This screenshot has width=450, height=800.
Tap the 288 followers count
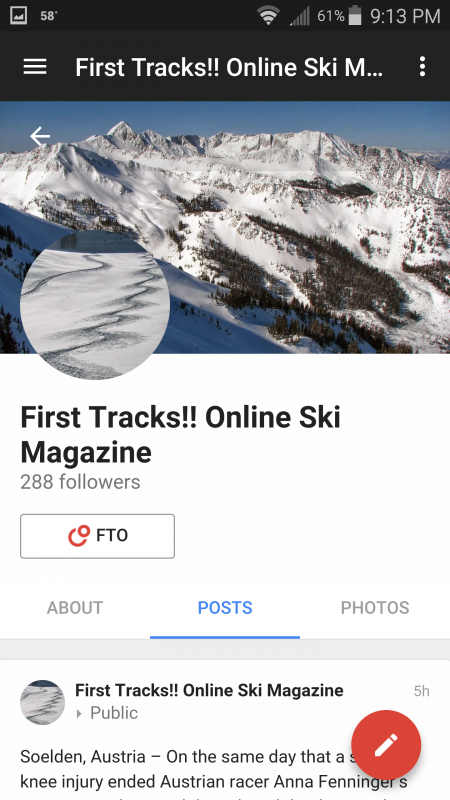pos(80,482)
